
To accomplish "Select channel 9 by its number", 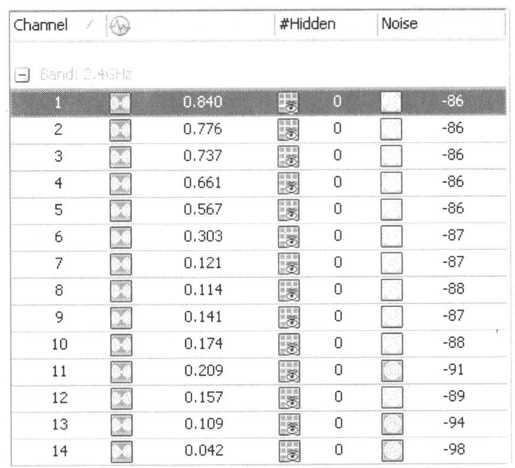I will pyautogui.click(x=59, y=317).
